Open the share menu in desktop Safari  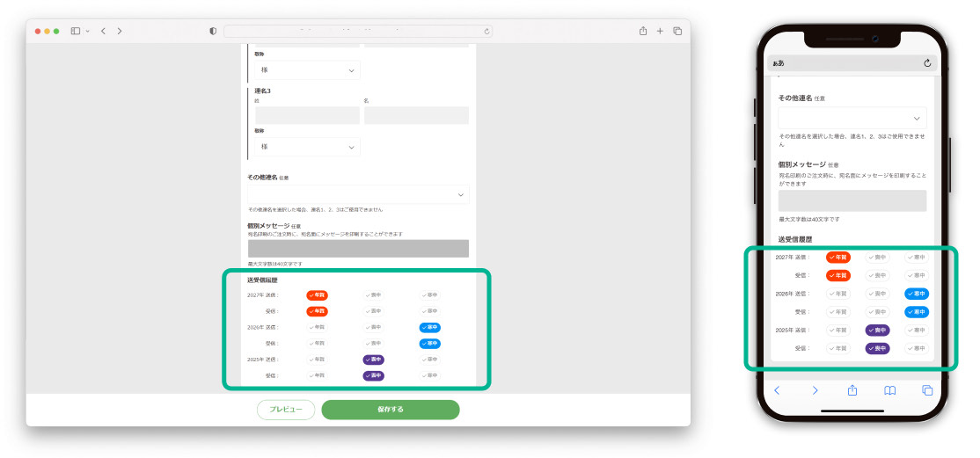(x=642, y=31)
